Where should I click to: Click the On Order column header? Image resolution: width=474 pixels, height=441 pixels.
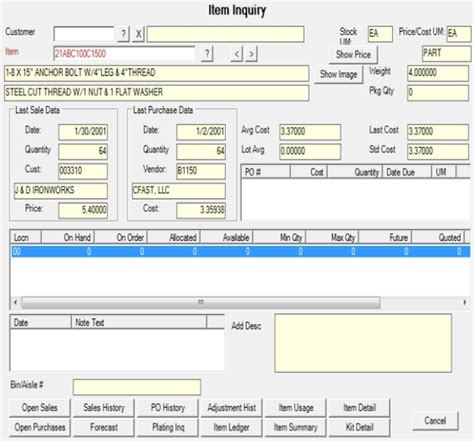[121, 237]
